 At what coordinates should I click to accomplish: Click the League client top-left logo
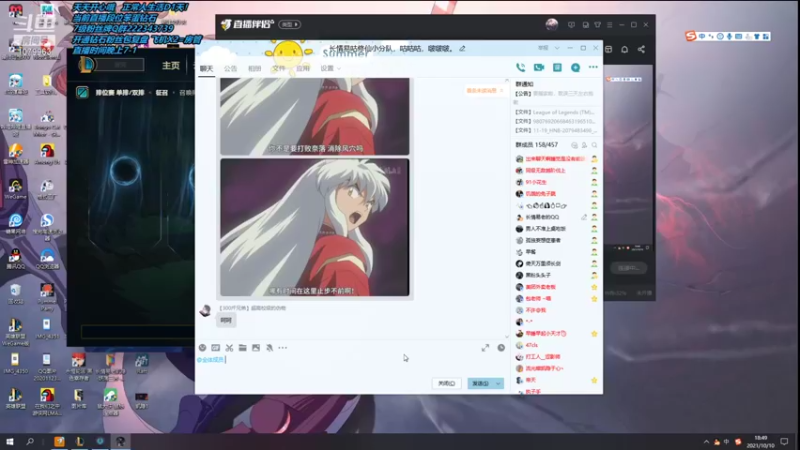(x=87, y=65)
